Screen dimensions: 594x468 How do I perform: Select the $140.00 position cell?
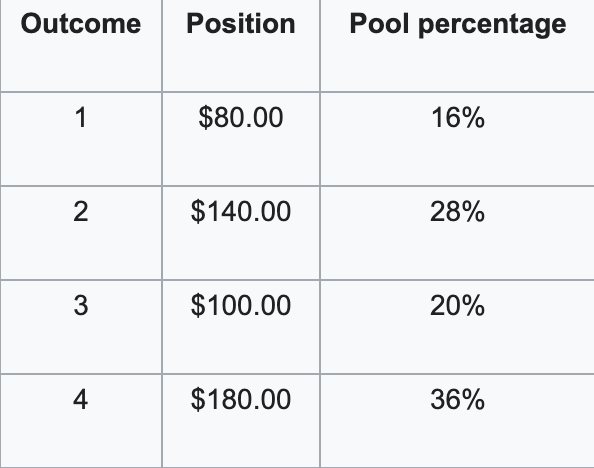coord(241,233)
